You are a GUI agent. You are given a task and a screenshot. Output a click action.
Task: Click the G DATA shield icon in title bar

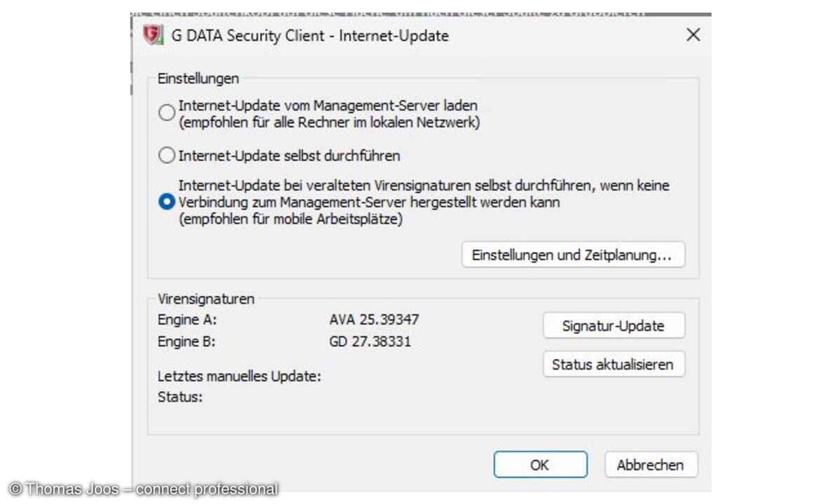point(153,35)
